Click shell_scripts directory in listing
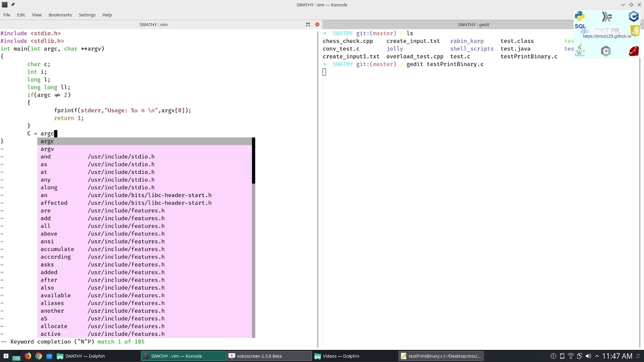644x362 pixels. [472, 49]
